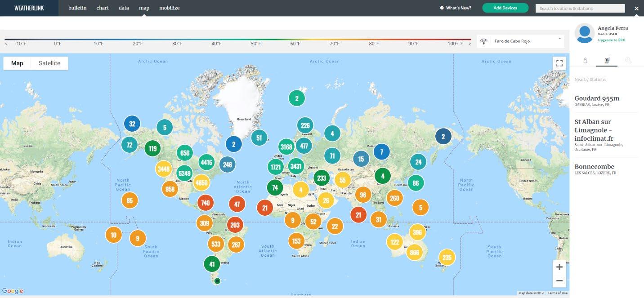
Task: Click the 85 cluster in the Pacific
Action: pos(130,200)
